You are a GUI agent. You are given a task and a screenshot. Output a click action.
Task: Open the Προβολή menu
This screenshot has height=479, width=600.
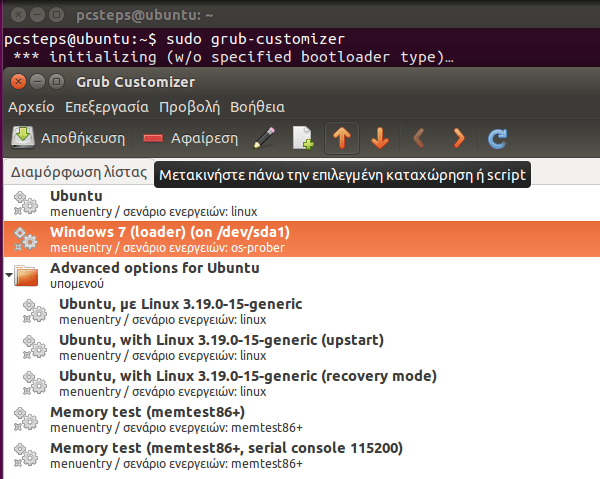click(x=189, y=108)
